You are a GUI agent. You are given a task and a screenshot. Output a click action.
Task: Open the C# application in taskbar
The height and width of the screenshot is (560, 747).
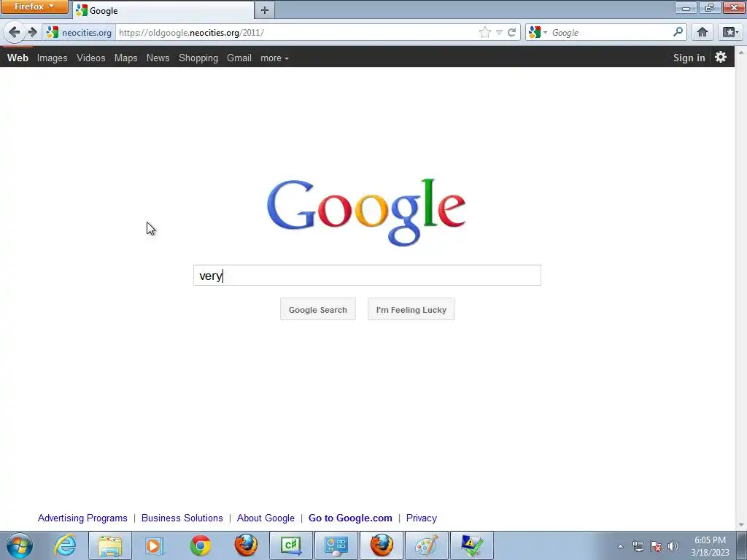[291, 545]
